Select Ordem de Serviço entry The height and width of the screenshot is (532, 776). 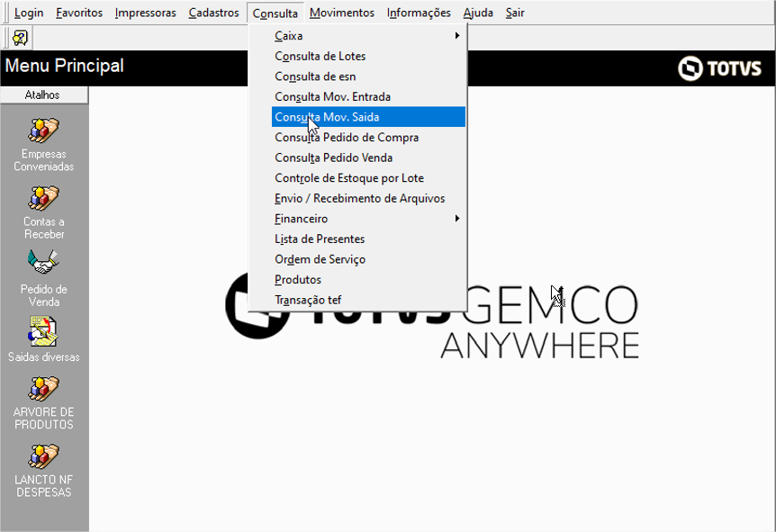point(368,259)
